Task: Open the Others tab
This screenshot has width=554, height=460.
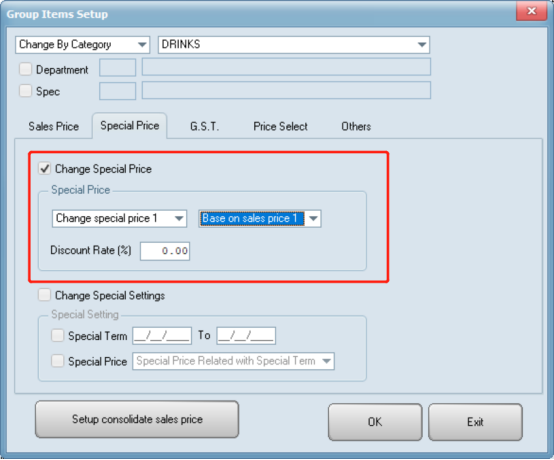Action: tap(356, 126)
